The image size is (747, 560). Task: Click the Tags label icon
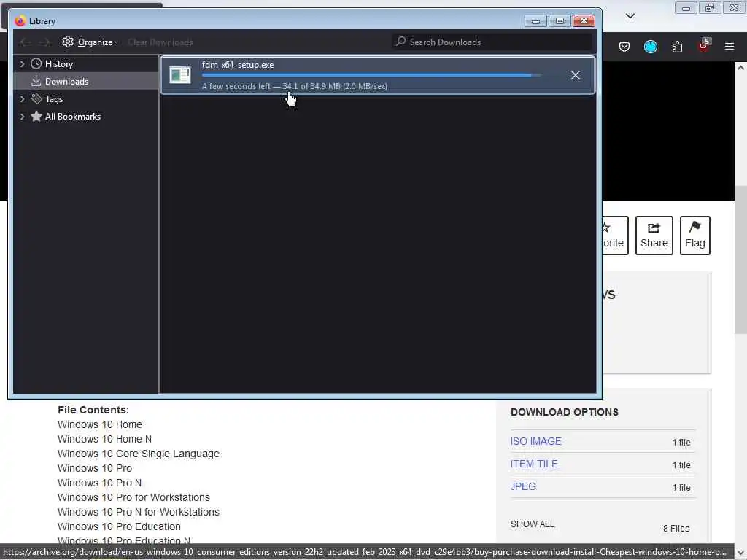pos(36,98)
